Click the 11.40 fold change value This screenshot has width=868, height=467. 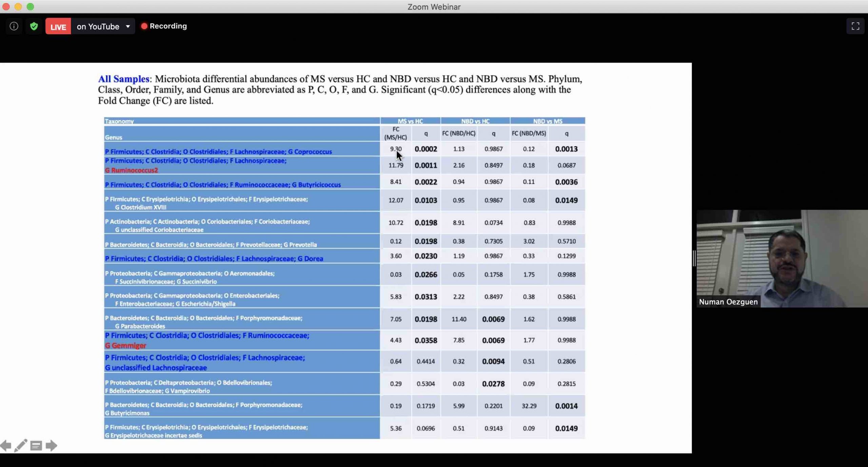[459, 319]
